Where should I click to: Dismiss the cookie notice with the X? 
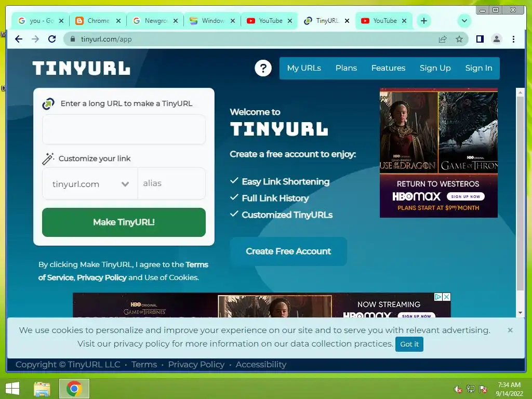click(510, 330)
